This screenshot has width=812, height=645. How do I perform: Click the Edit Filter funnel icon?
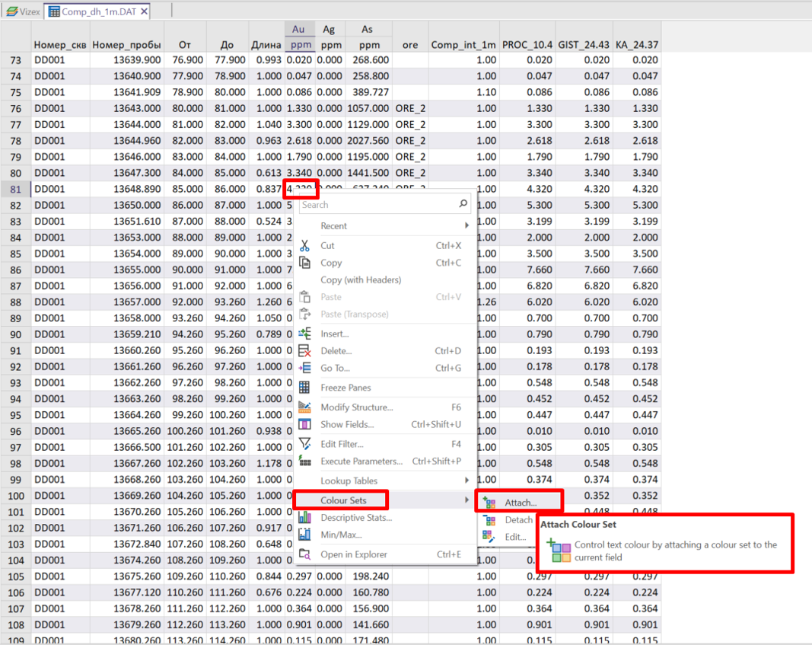pyautogui.click(x=305, y=444)
